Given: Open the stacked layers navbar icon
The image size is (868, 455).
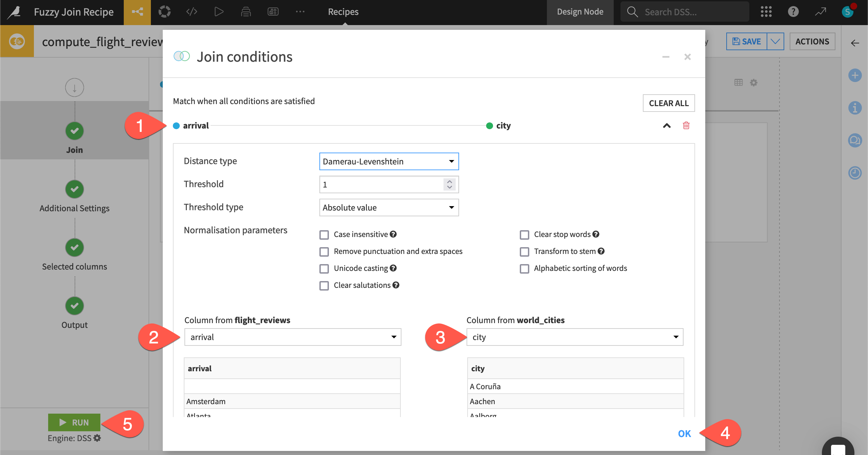Looking at the screenshot, I should (x=246, y=12).
